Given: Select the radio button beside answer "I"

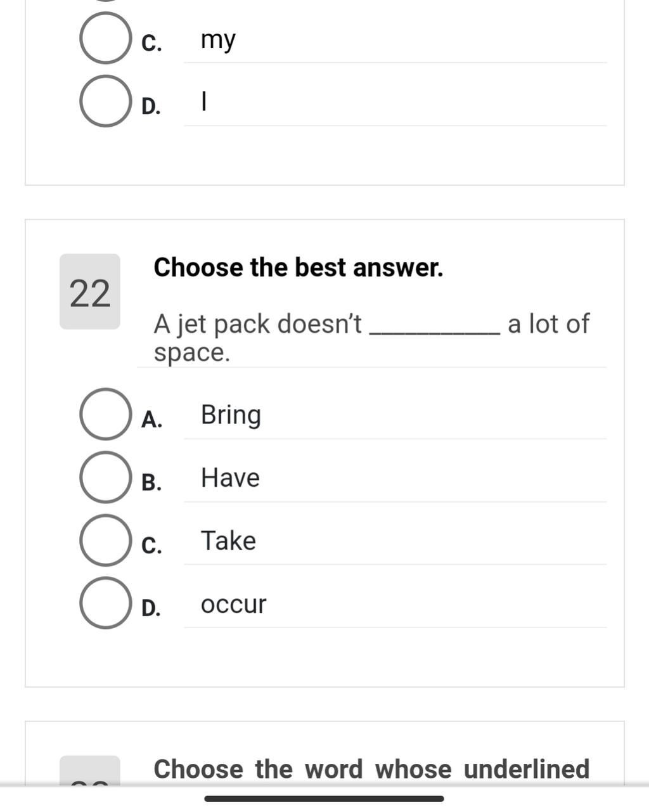Looking at the screenshot, I should 105,101.
